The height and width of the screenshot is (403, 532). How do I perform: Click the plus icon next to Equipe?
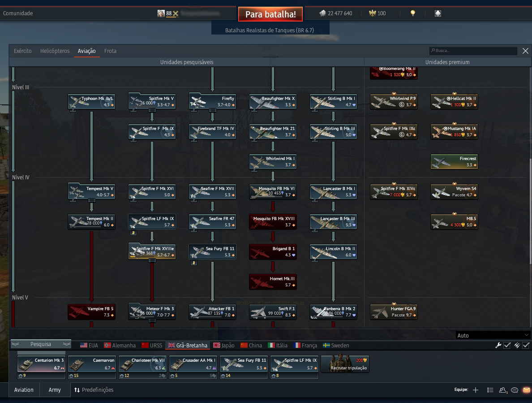pyautogui.click(x=475, y=390)
